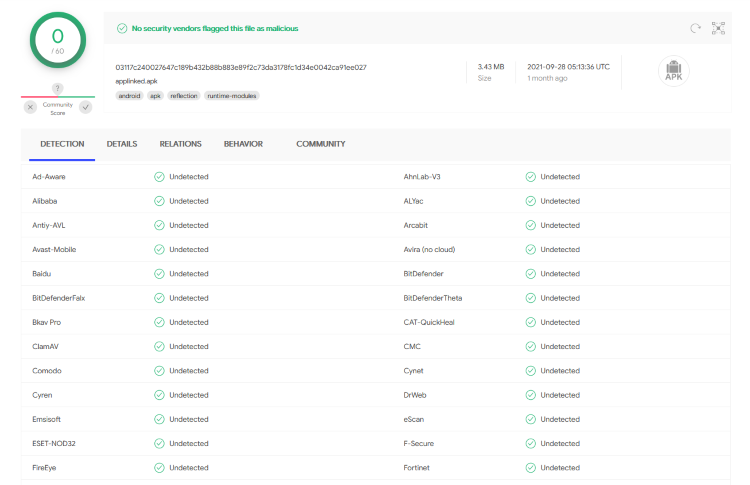
Task: Click the Cynet vendor name
Action: coord(413,371)
